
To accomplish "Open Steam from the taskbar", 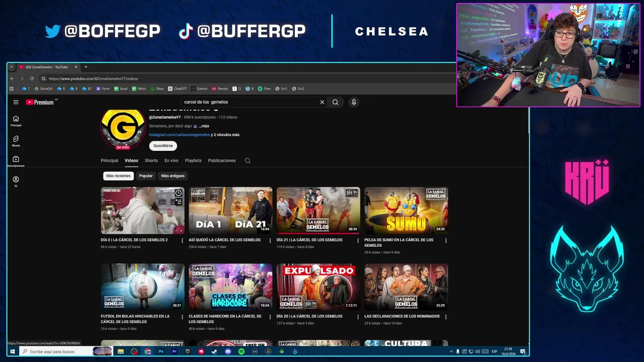I will pos(214,351).
